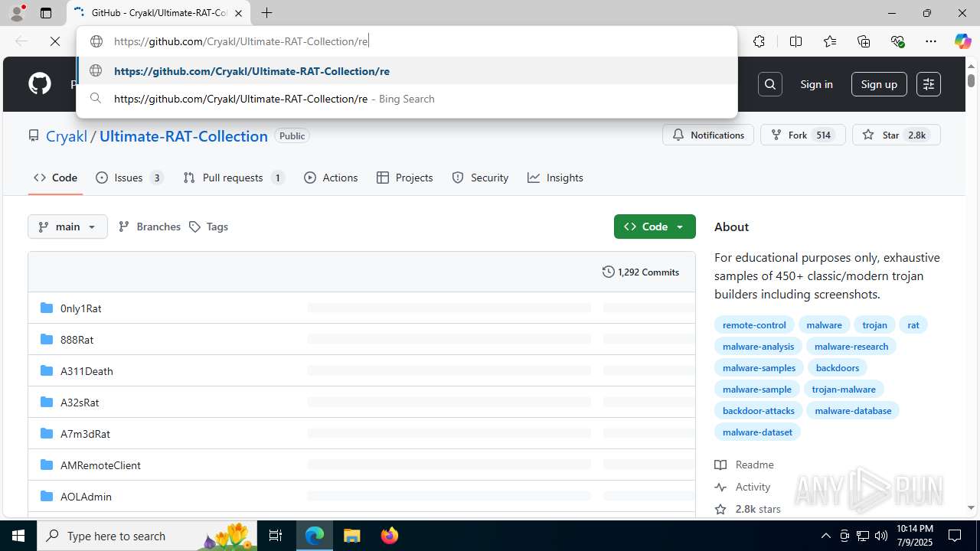The width and height of the screenshot is (980, 551).
Task: Select the malware-analysis topic tag
Action: click(x=758, y=346)
